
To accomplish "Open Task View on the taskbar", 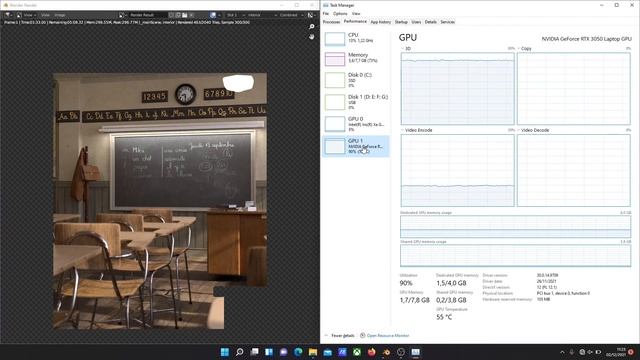I will tap(254, 352).
